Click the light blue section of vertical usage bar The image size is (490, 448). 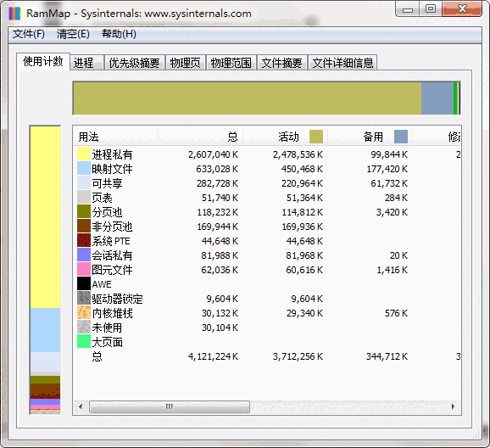(45, 330)
